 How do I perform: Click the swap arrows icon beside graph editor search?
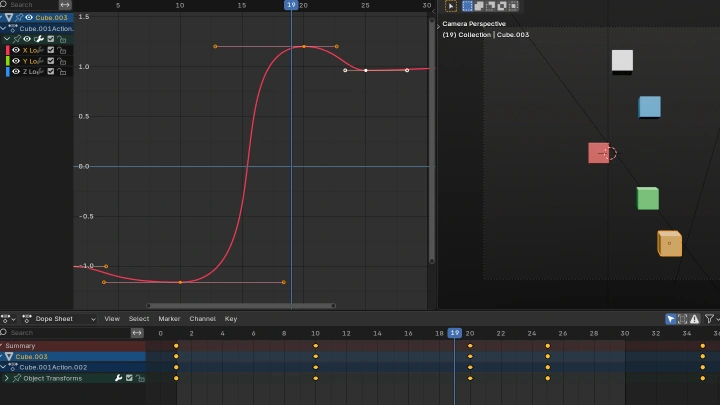click(65, 5)
